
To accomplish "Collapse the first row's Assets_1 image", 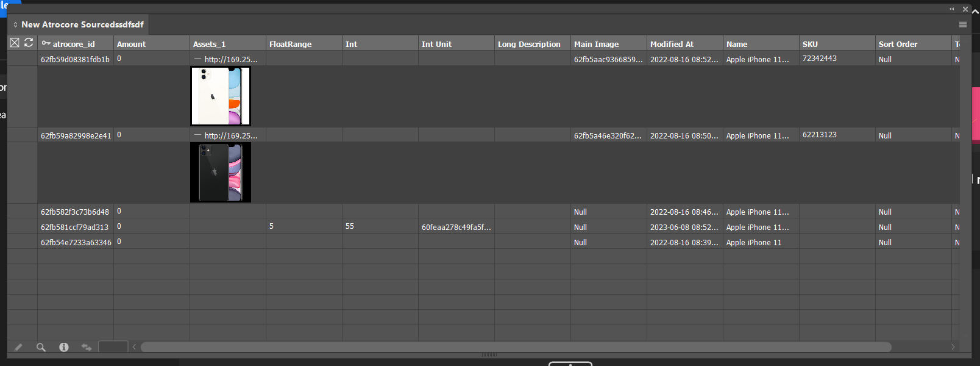I will point(197,59).
